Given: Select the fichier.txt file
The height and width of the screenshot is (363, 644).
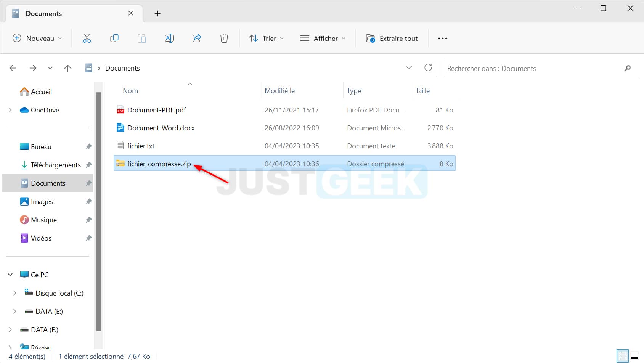Looking at the screenshot, I should coord(141,146).
